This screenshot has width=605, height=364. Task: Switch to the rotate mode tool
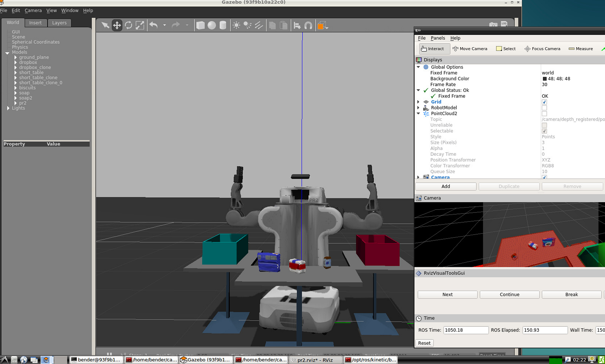click(x=129, y=25)
